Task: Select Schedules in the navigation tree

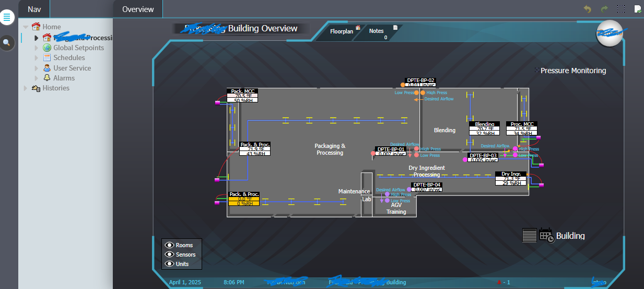Action: (x=69, y=57)
